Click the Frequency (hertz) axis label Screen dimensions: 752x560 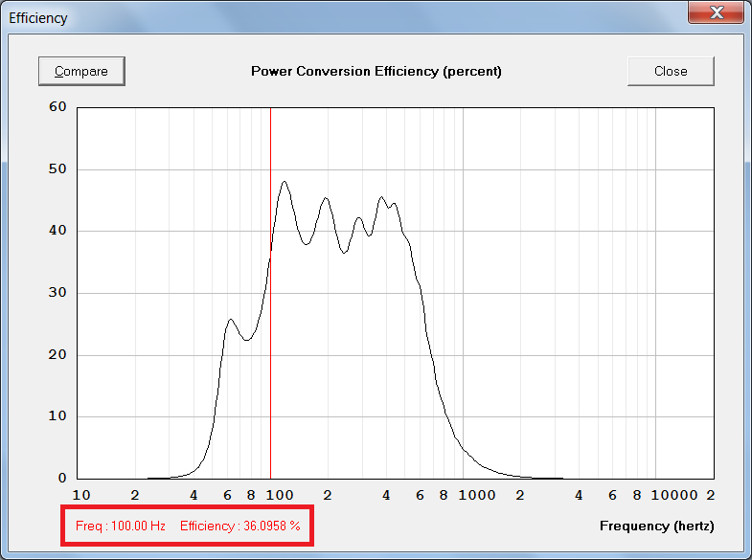pyautogui.click(x=656, y=526)
